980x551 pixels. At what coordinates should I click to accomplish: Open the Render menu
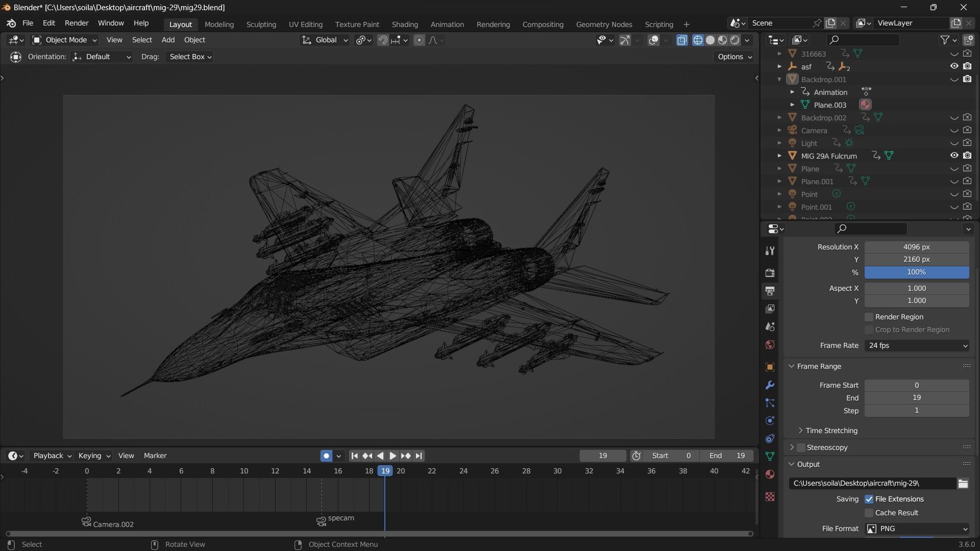(x=77, y=23)
